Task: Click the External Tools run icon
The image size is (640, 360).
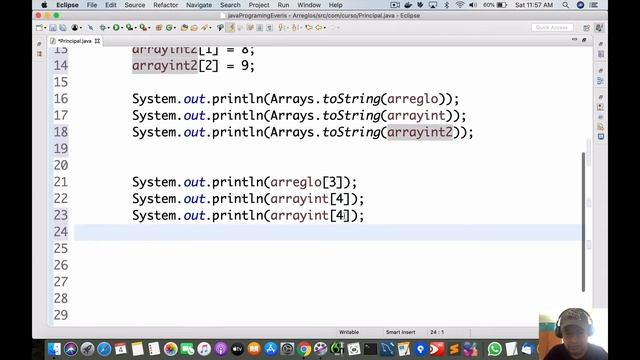Action: 143,28
